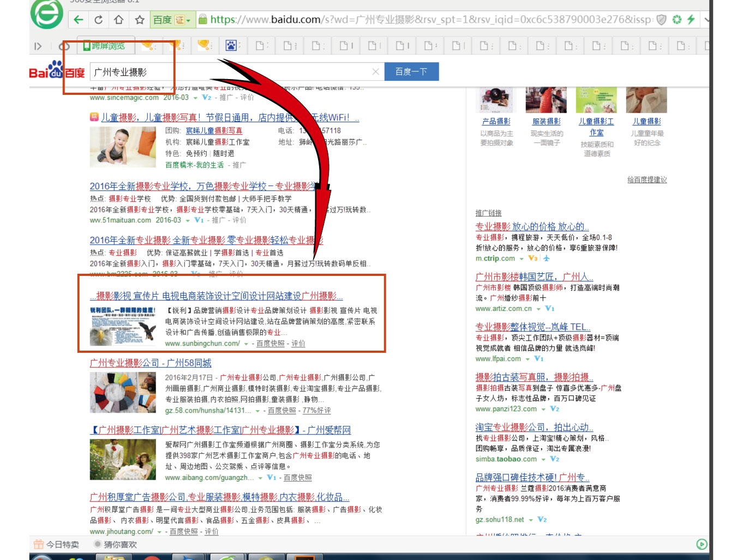
Task: Click V1 badge beside www.aibang.com
Action: pos(271,478)
